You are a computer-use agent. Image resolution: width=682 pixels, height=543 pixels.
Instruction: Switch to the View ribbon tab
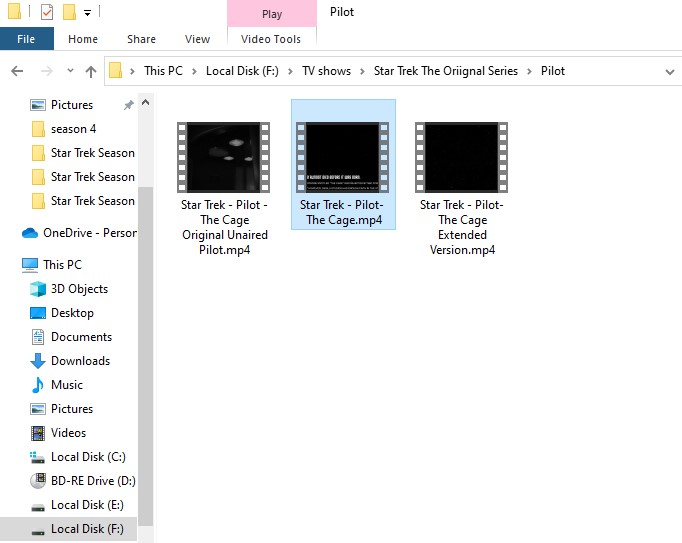[x=197, y=39]
